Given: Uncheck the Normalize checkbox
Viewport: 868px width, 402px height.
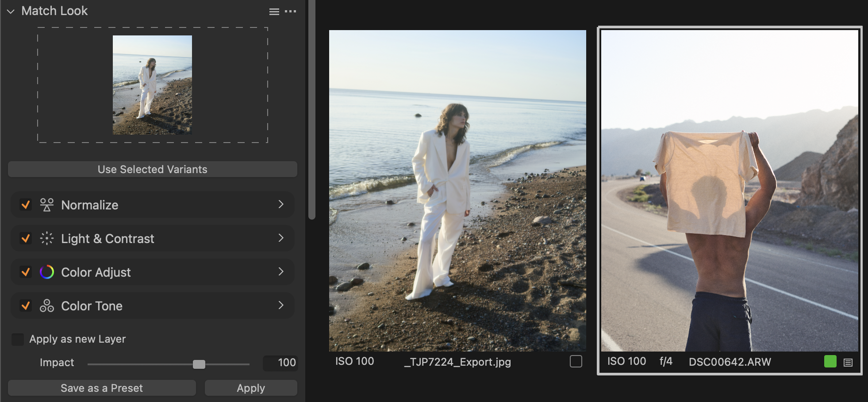Looking at the screenshot, I should [x=26, y=205].
